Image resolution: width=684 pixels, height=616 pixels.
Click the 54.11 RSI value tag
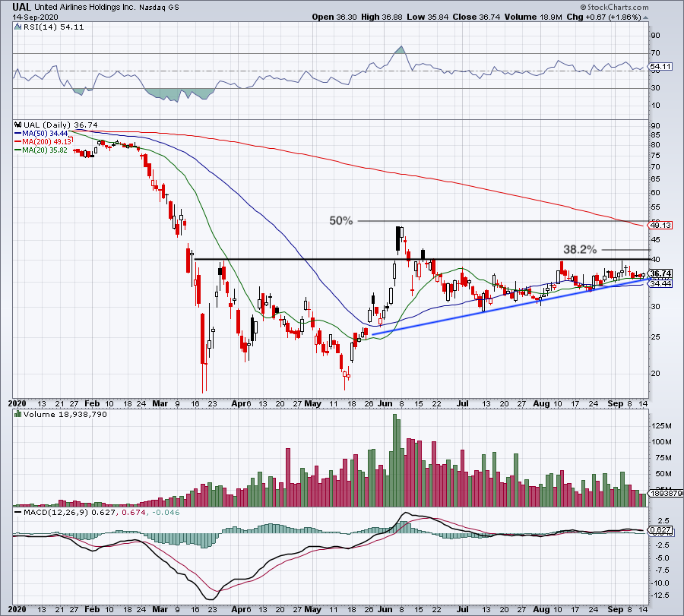click(661, 67)
